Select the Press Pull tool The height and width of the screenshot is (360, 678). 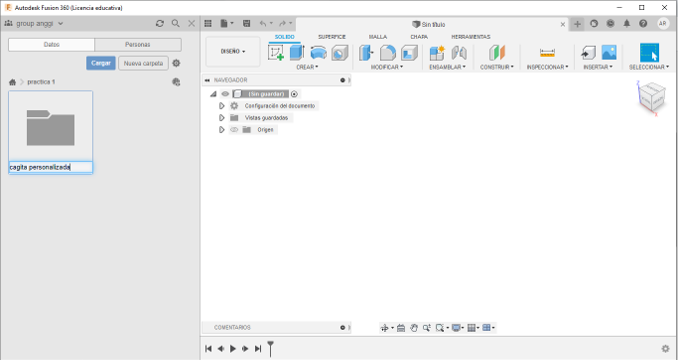pyautogui.click(x=366, y=53)
